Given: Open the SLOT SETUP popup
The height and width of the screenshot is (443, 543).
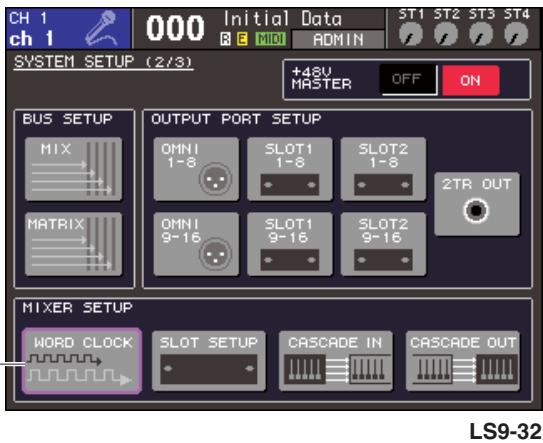Looking at the screenshot, I should (x=209, y=361).
